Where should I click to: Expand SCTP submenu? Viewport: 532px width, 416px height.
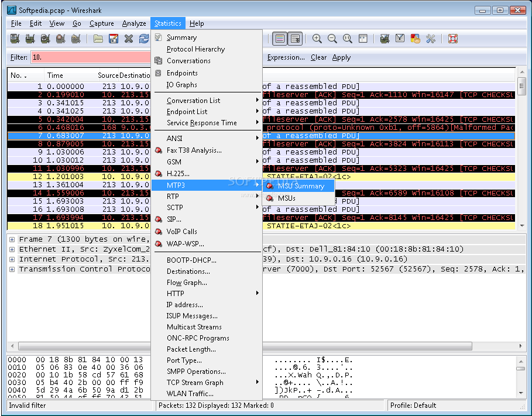(206, 207)
